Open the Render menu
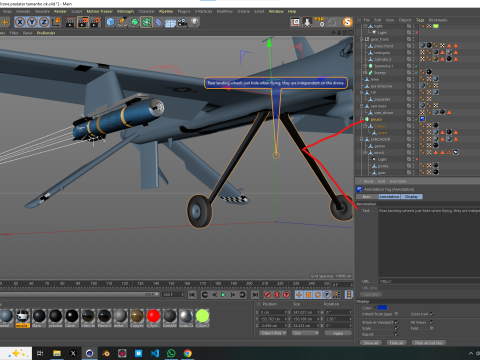 point(60,11)
